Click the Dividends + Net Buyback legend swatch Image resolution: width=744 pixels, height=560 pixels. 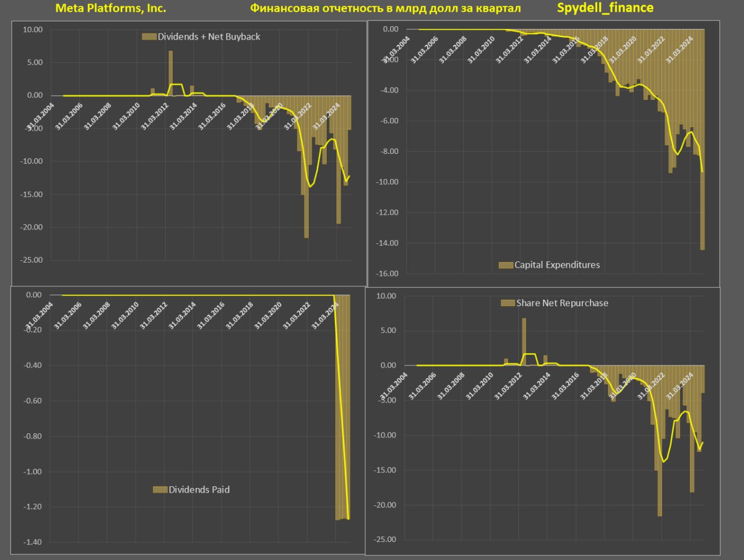click(149, 37)
